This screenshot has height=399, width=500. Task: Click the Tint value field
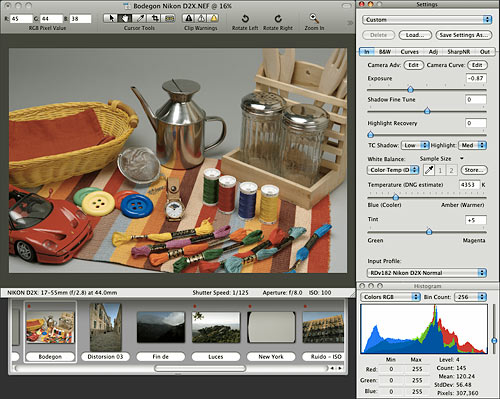(x=476, y=220)
